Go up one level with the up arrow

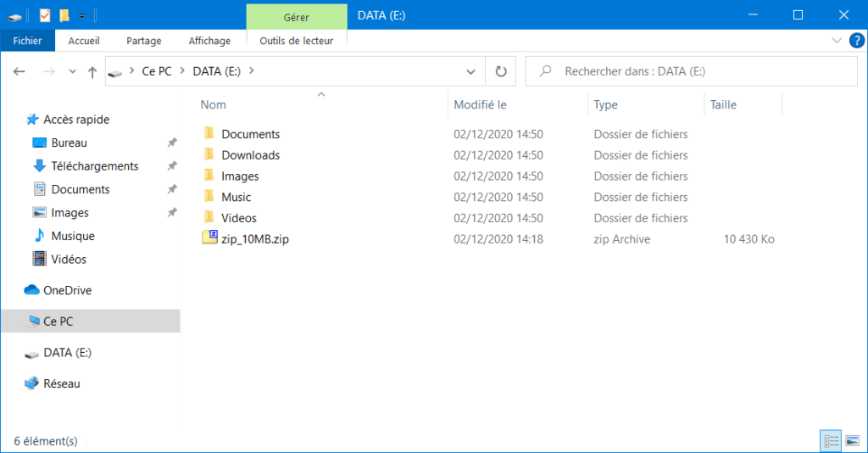pyautogui.click(x=92, y=72)
